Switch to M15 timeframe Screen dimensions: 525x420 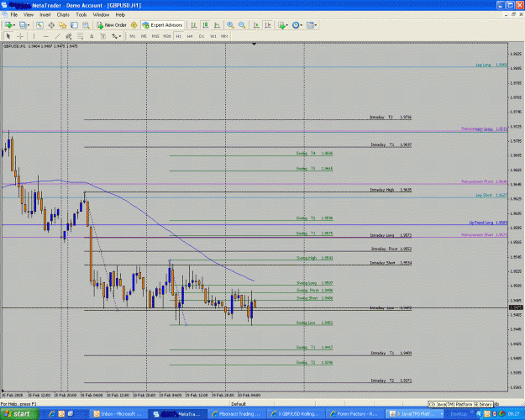(155, 36)
